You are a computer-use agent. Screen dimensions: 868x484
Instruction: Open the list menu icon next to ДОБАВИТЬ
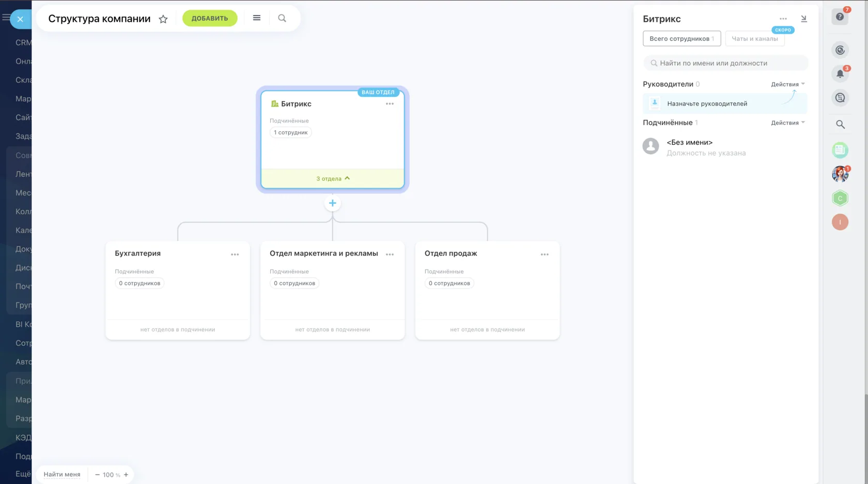(257, 18)
